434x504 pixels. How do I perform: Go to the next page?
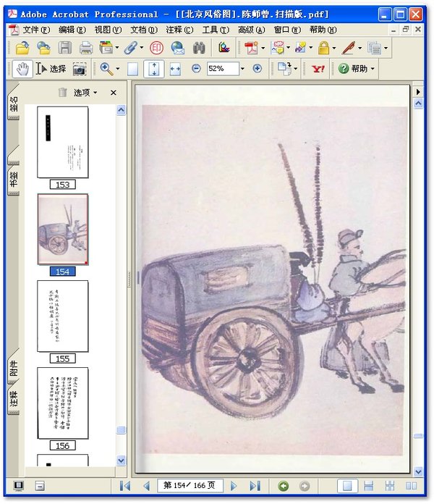click(x=234, y=486)
